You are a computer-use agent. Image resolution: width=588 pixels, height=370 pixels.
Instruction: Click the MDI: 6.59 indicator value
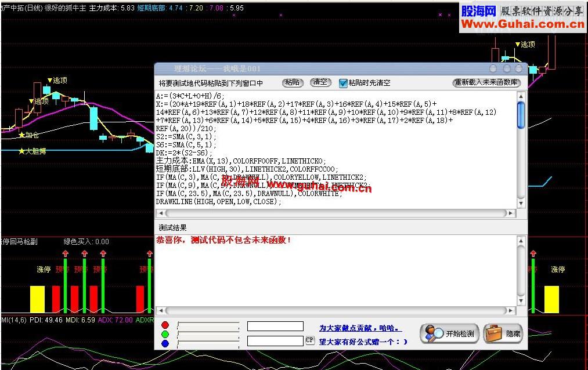(x=80, y=320)
